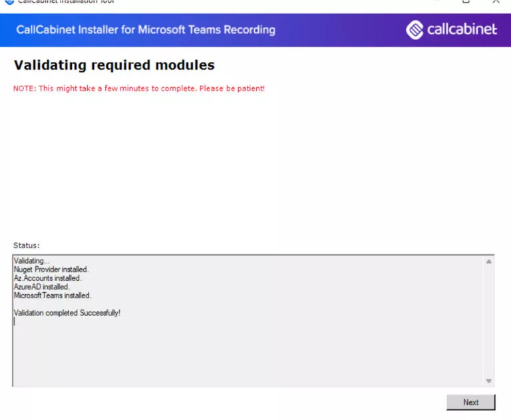The image size is (511, 420).
Task: Click the 'Validation completed Successfully!' status line
Action: click(x=67, y=313)
